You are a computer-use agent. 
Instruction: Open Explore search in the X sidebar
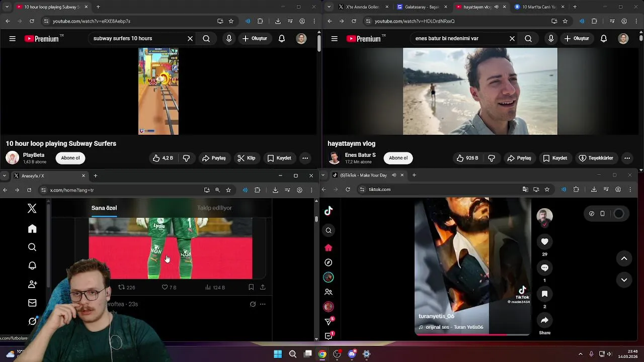pos(32,247)
